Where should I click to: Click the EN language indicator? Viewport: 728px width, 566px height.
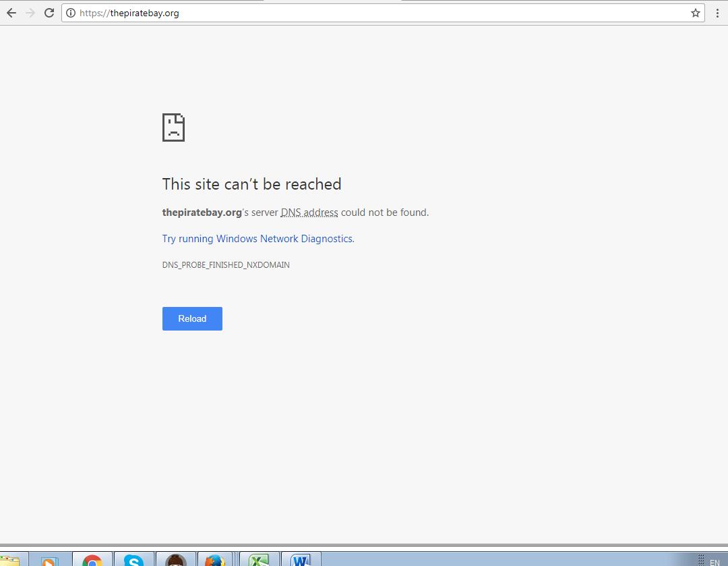[x=715, y=562]
